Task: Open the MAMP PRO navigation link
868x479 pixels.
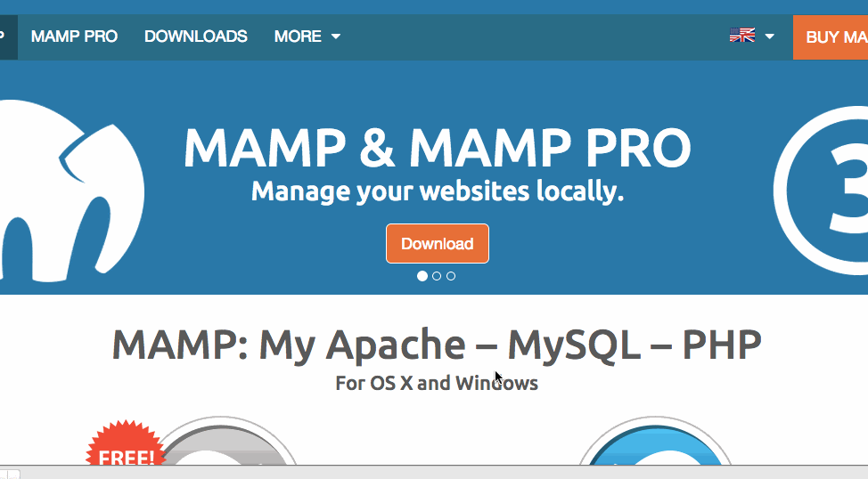Action: pos(74,37)
